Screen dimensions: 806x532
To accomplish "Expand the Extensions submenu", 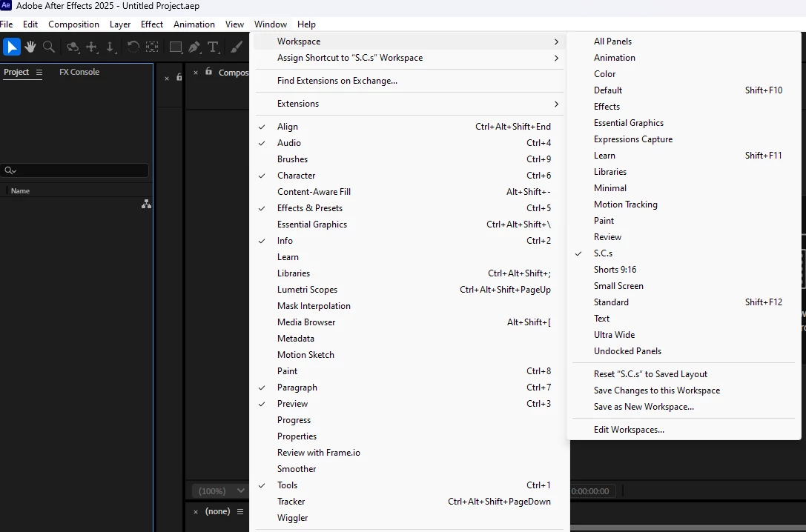I will pyautogui.click(x=409, y=104).
